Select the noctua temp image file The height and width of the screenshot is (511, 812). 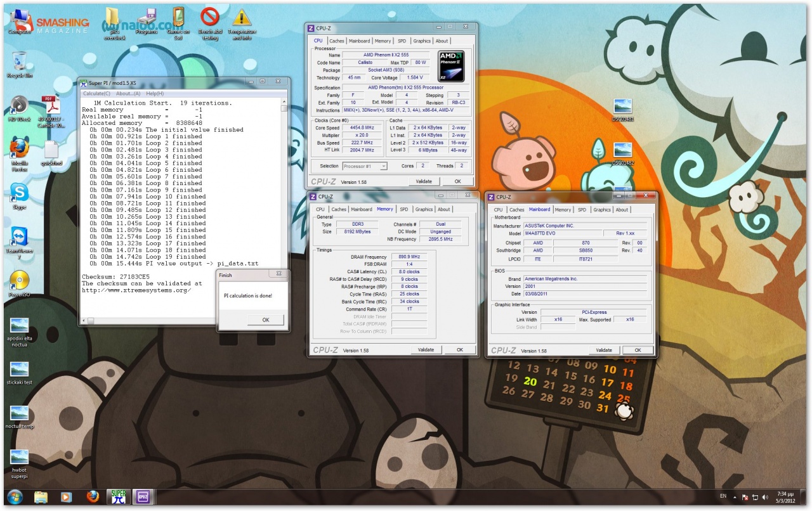pyautogui.click(x=20, y=417)
